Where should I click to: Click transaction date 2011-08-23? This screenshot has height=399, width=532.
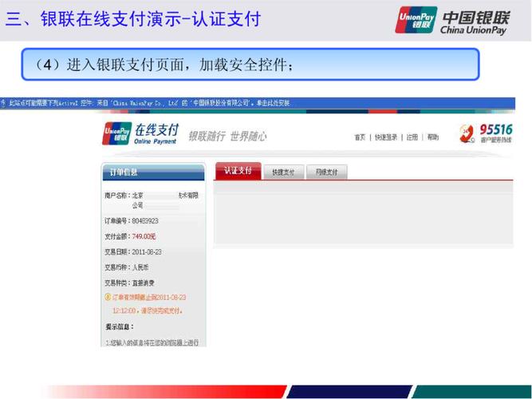click(147, 252)
